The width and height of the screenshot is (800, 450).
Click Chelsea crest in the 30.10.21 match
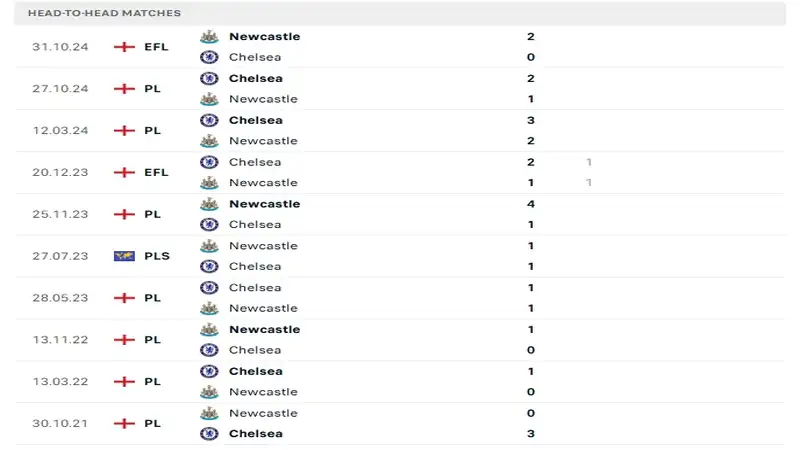(209, 433)
